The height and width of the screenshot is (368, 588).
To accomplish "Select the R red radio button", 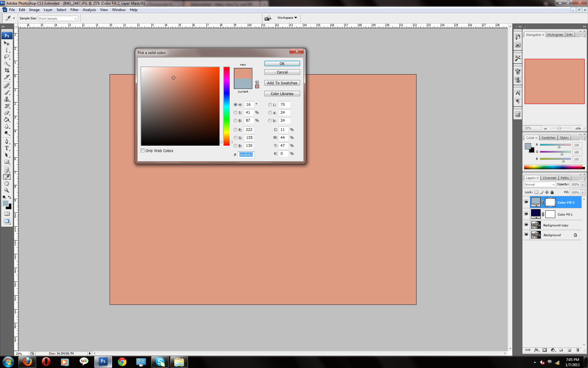I will 236,130.
